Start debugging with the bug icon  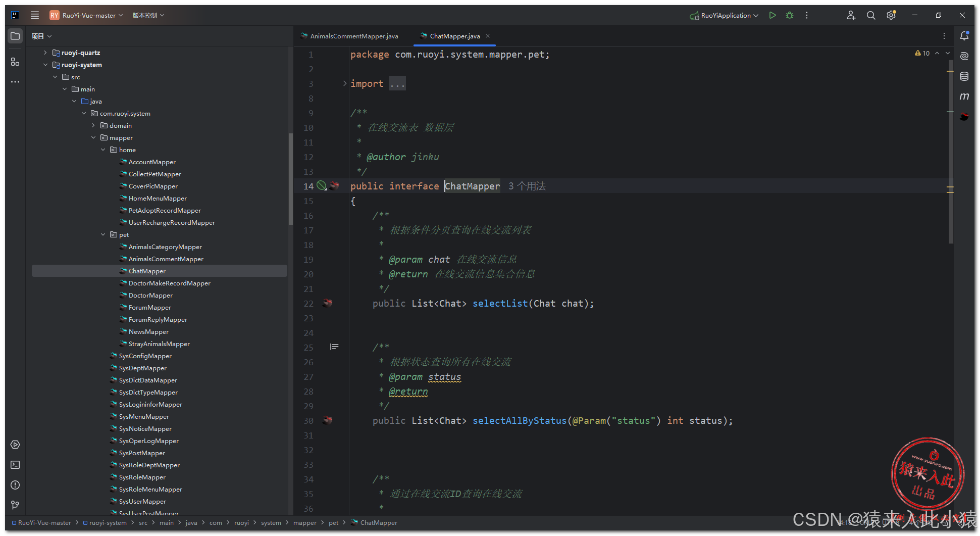click(x=790, y=15)
